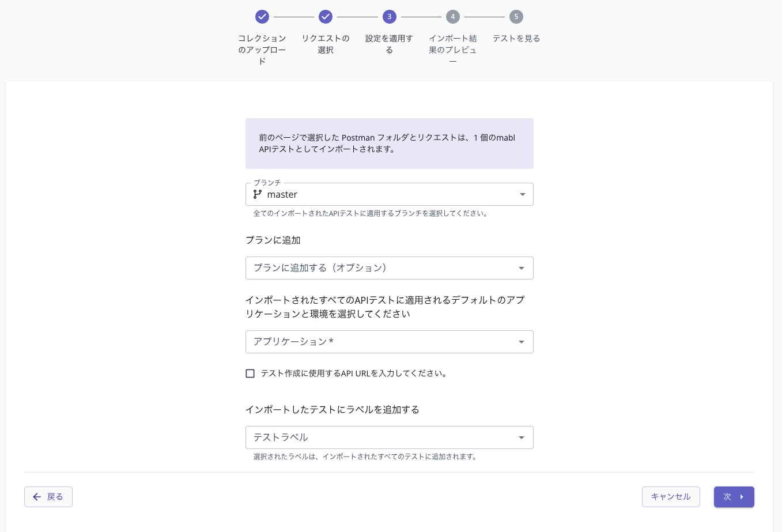782x532 pixels.
Task: Go back with the 戻る button
Action: click(x=48, y=497)
